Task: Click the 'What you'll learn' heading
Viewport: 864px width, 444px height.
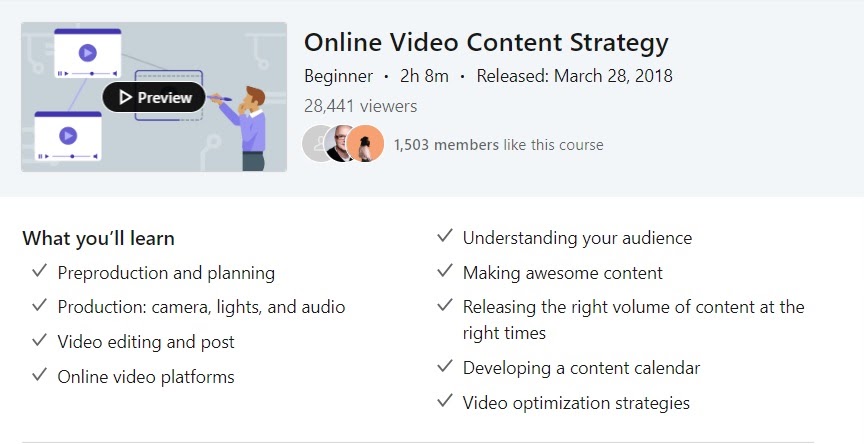Action: [x=99, y=239]
